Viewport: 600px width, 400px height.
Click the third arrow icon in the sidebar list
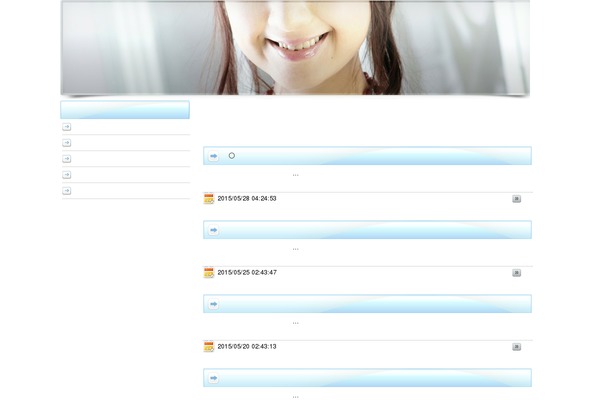pos(67,158)
